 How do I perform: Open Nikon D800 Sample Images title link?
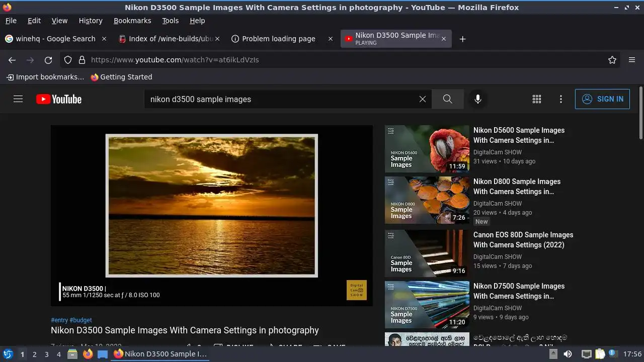[517, 187]
